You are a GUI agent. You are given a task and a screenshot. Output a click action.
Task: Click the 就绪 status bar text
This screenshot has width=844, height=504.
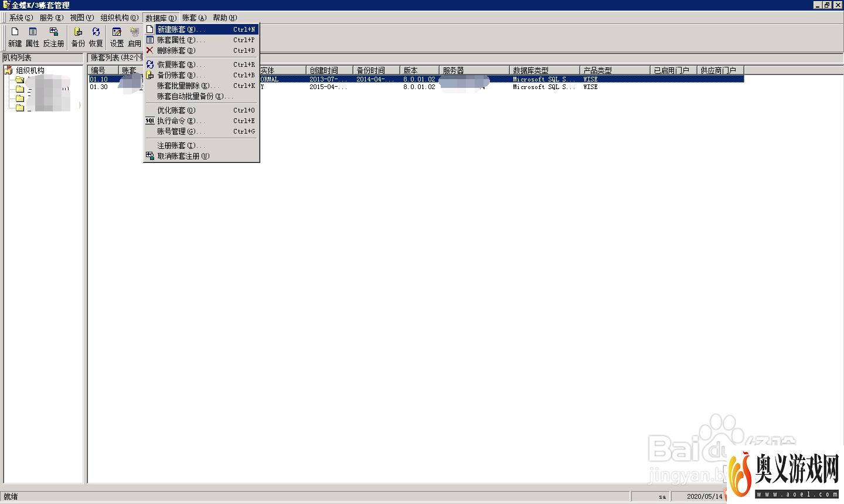[x=11, y=496]
